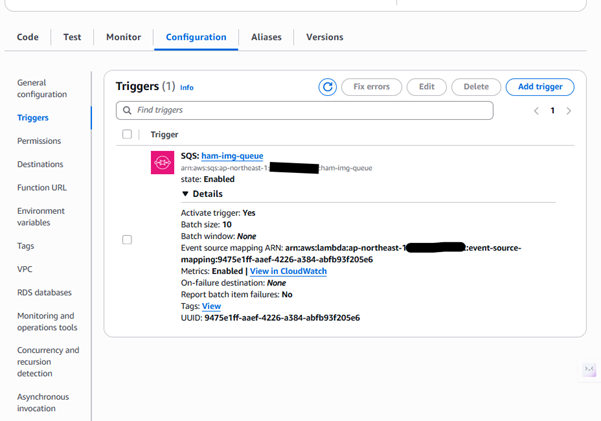Open VPC settings in sidebar
Viewport: 601px width, 421px height.
(25, 269)
